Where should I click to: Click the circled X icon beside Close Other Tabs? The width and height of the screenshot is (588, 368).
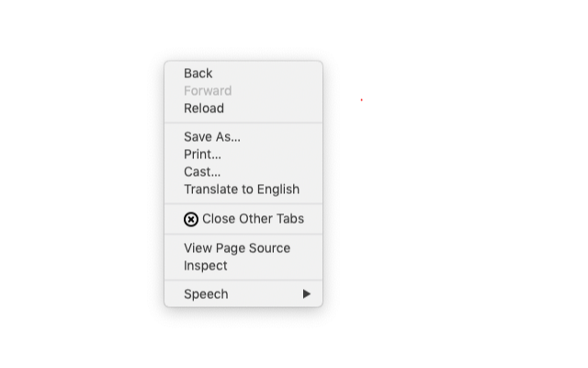tap(191, 219)
